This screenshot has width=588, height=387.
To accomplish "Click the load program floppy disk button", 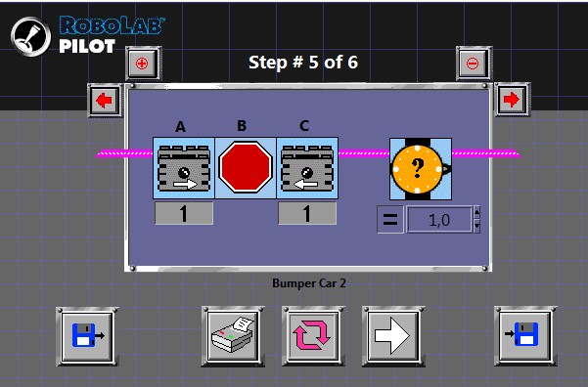I will click(x=525, y=336).
